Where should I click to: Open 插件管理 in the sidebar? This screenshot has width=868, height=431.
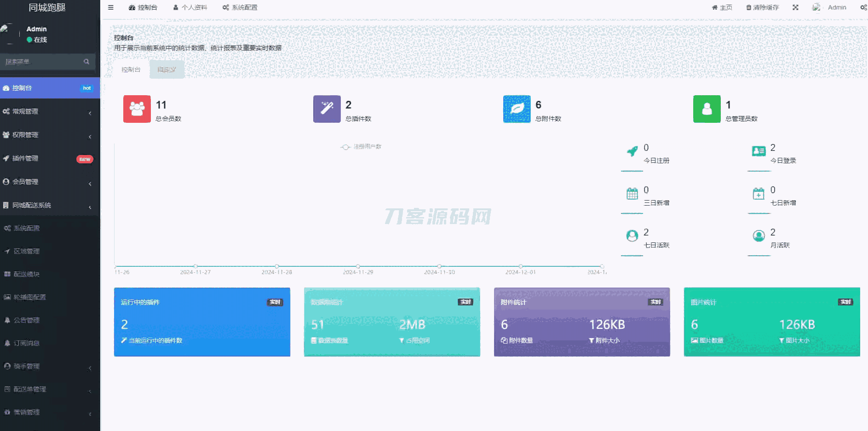(x=50, y=158)
